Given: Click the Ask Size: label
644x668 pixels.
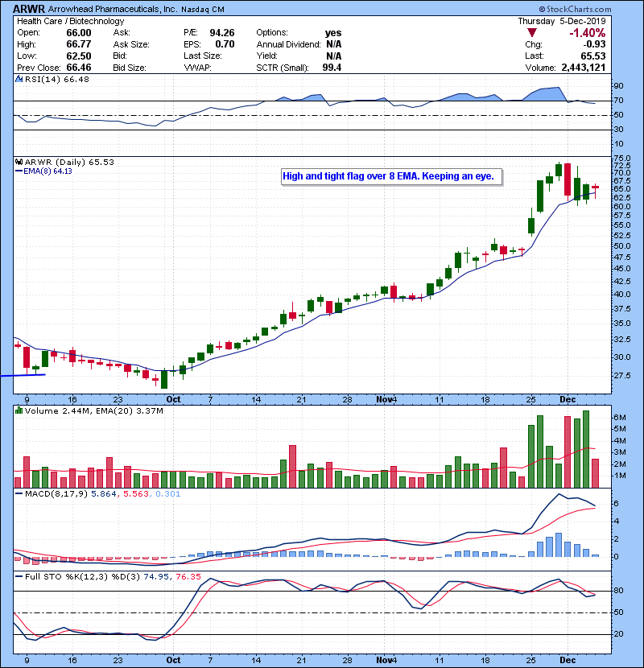Looking at the screenshot, I should click(x=131, y=44).
